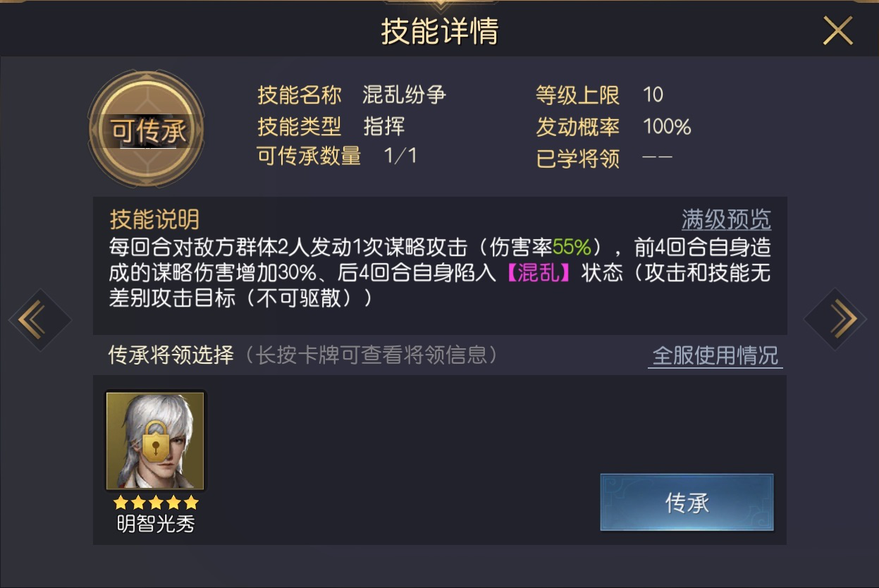Go to previous skill with left arrow

tap(39, 319)
